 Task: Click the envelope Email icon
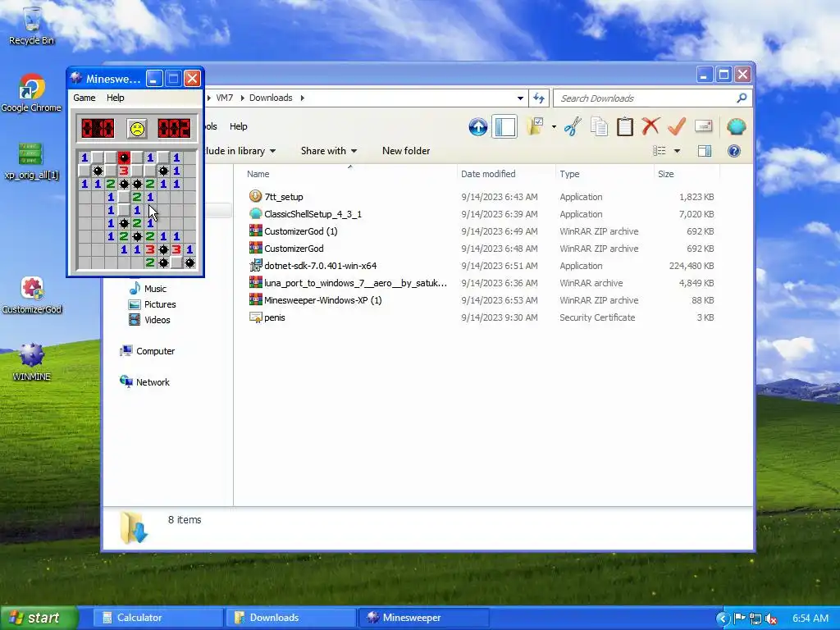[x=703, y=126]
